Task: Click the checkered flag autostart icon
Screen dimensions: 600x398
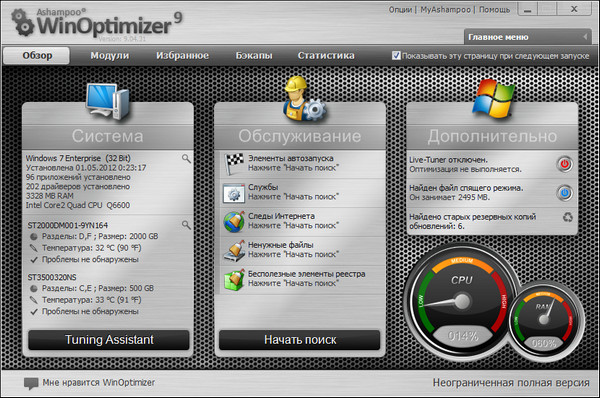Action: click(234, 164)
